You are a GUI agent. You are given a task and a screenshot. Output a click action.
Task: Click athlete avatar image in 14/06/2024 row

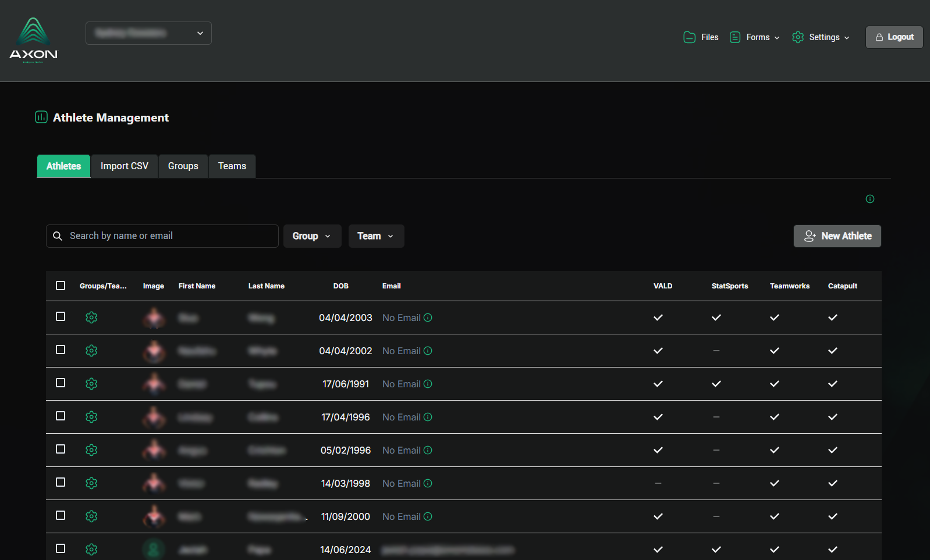coord(154,550)
